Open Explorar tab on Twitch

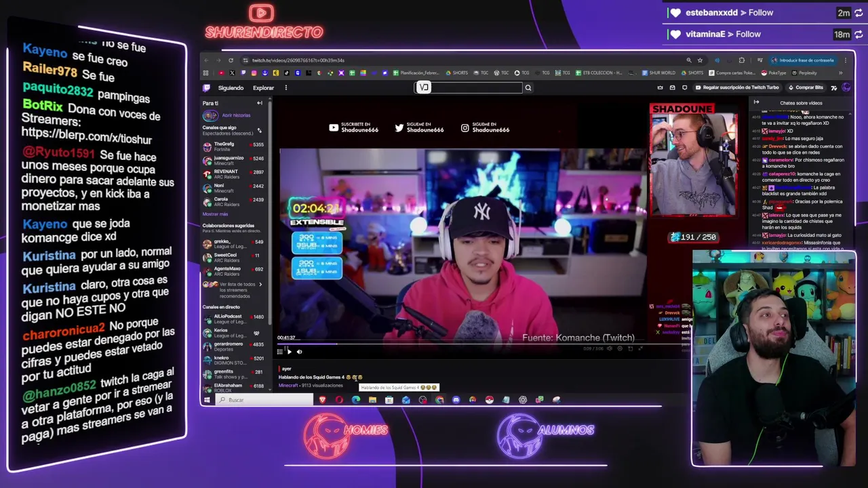(x=263, y=87)
